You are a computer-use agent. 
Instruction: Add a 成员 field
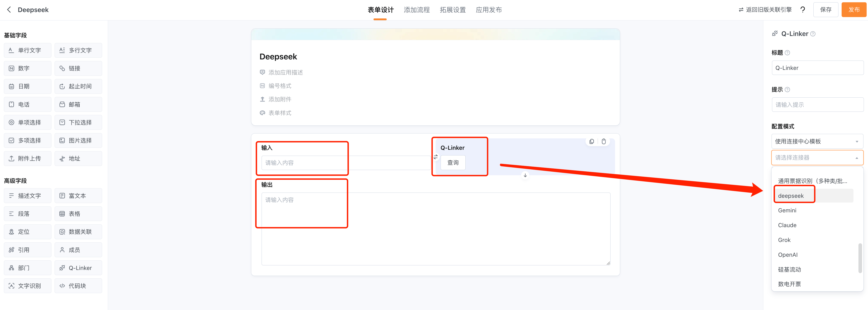78,250
